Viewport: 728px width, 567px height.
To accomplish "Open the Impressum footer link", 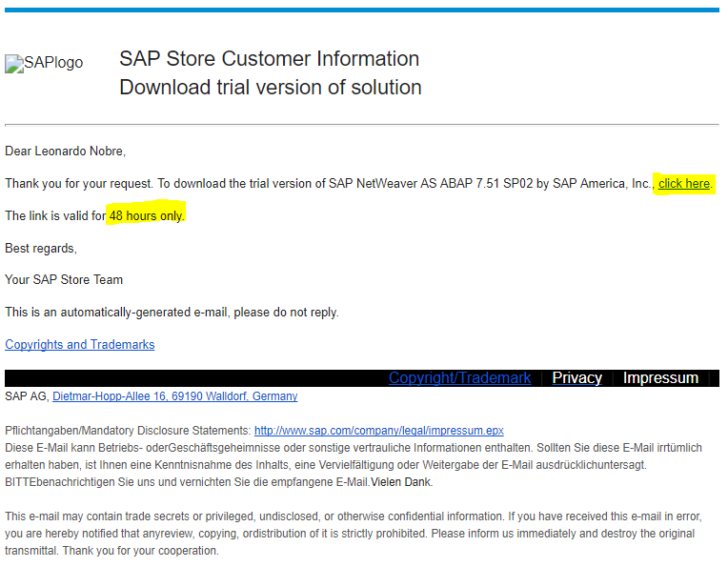I will coord(660,378).
